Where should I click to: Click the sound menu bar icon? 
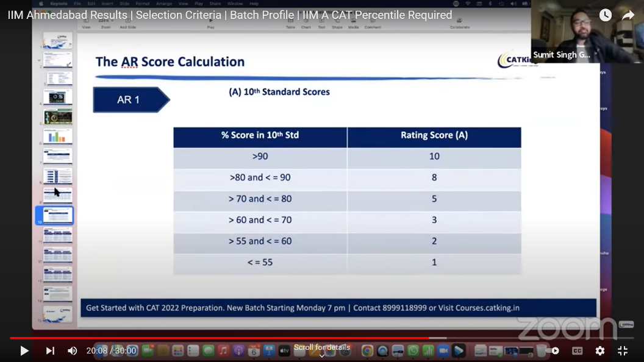click(x=513, y=4)
